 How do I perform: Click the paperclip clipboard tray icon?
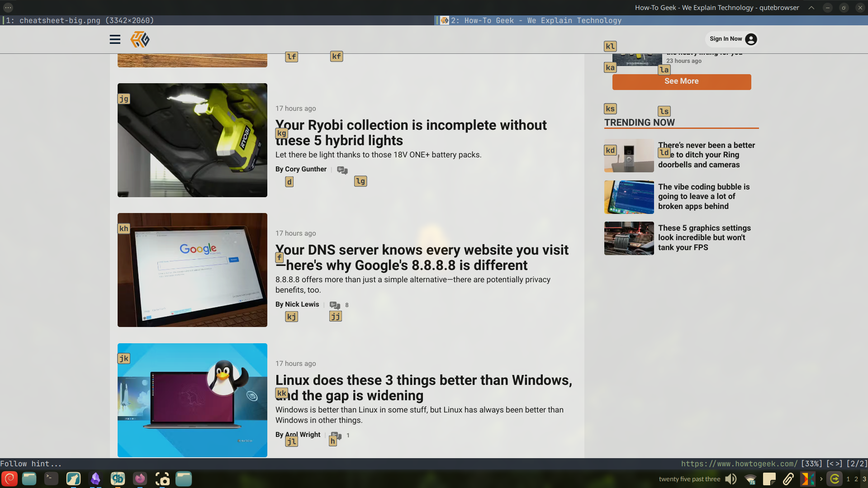[x=788, y=479]
